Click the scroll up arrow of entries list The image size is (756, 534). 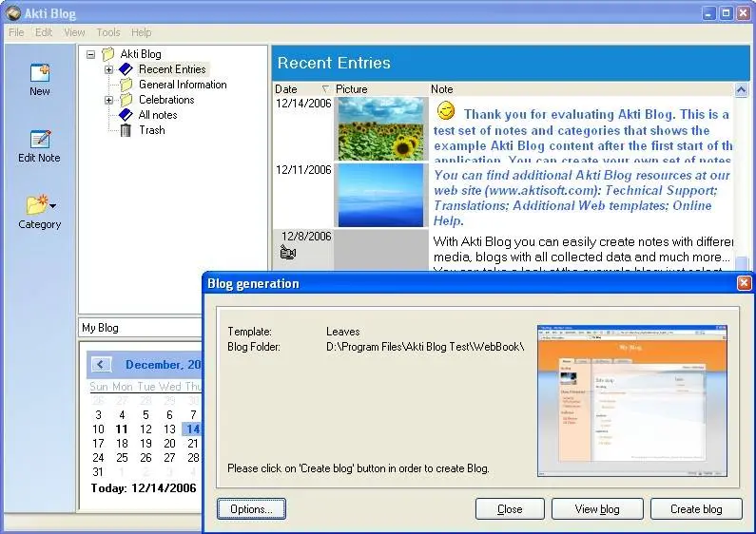pos(741,89)
